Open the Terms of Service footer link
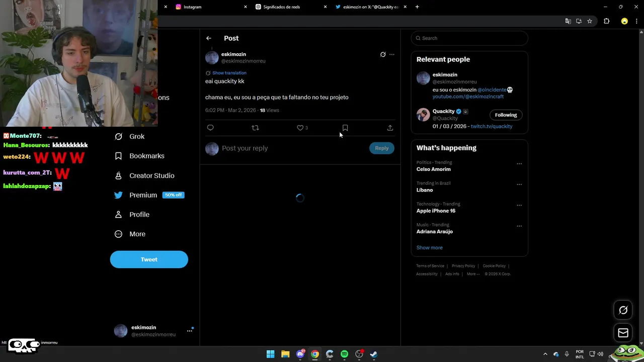This screenshot has height=362, width=644. (430, 266)
